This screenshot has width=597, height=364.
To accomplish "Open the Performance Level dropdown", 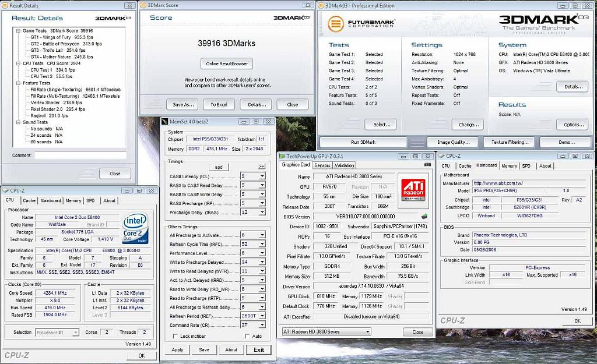I will pos(262,253).
